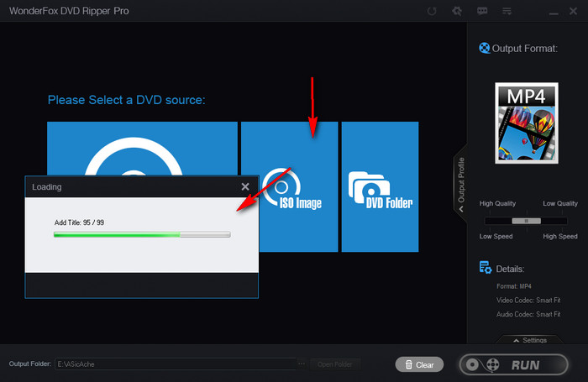
Task: Open settings via the gear icon
Action: 457,12
